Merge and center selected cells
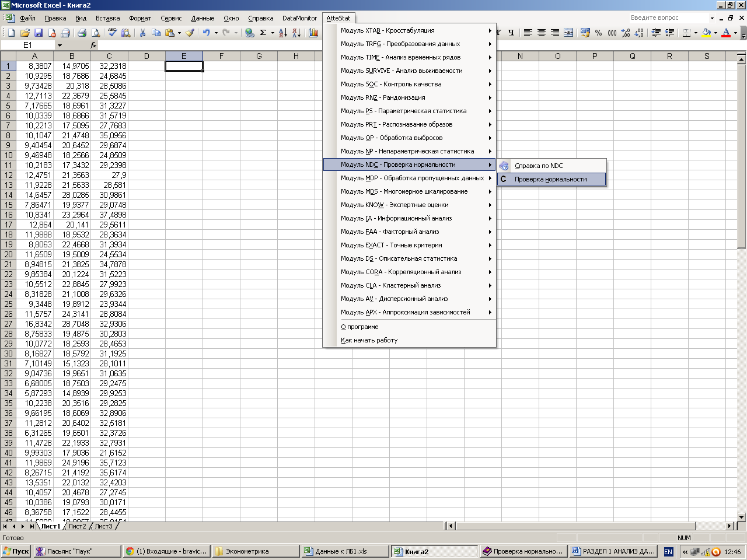 568,33
